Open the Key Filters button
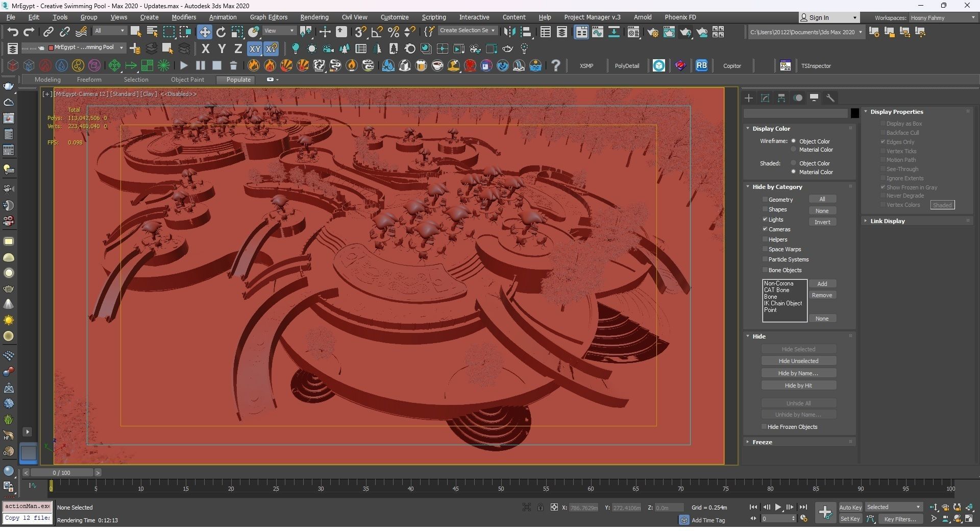The height and width of the screenshot is (531, 980). 900,519
